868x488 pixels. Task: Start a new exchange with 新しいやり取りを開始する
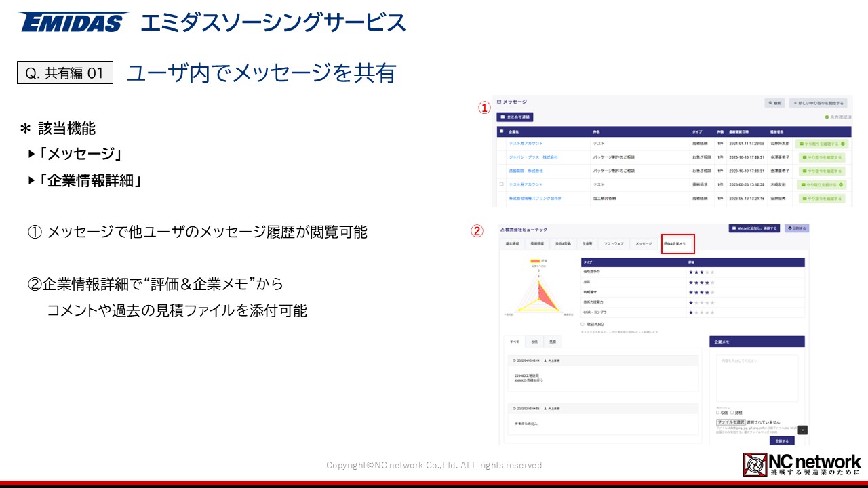(819, 103)
